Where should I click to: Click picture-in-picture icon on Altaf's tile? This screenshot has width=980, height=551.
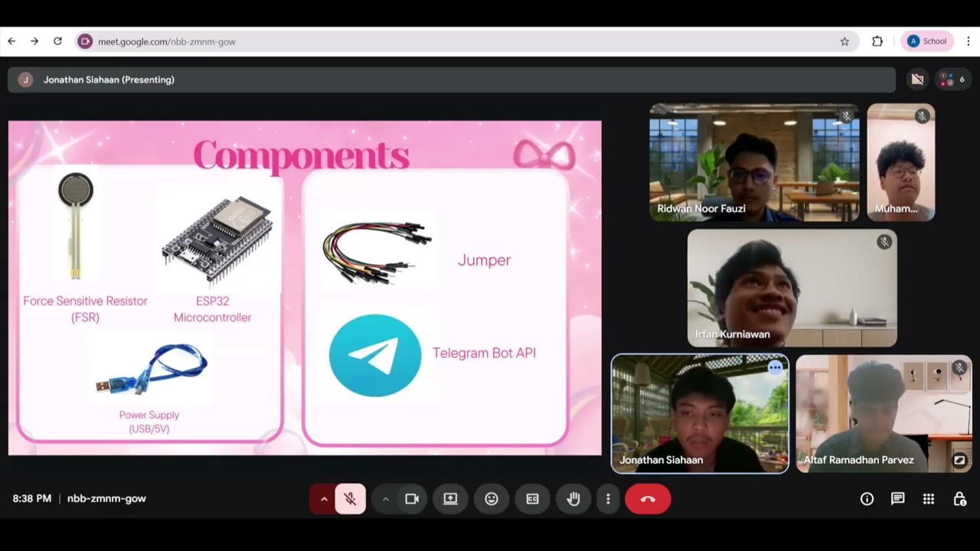tap(959, 460)
